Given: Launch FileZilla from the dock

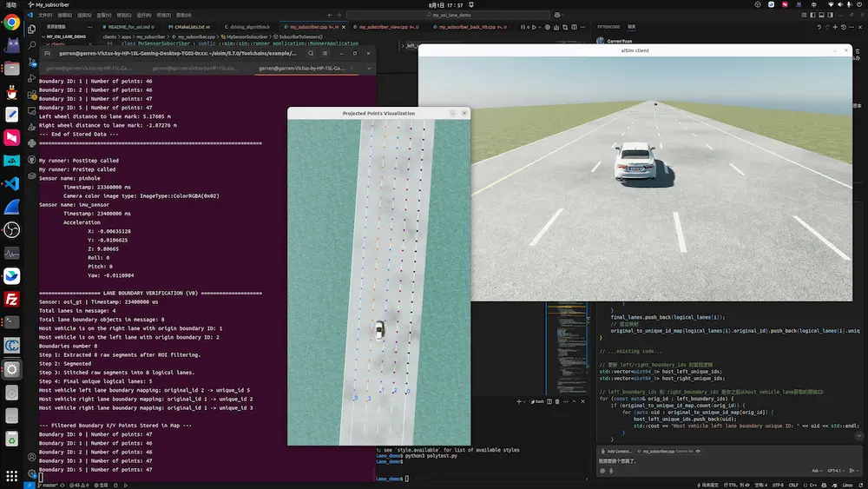Looking at the screenshot, I should coord(11,299).
